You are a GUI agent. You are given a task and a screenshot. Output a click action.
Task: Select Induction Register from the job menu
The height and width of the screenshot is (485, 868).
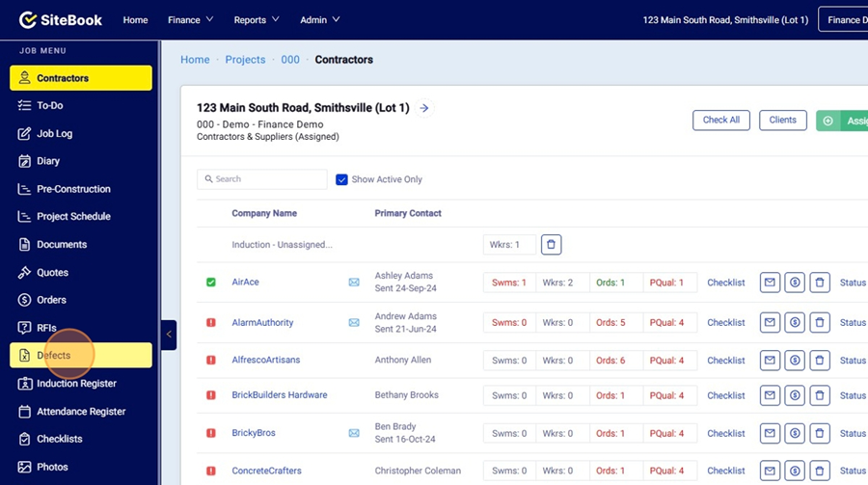point(76,384)
